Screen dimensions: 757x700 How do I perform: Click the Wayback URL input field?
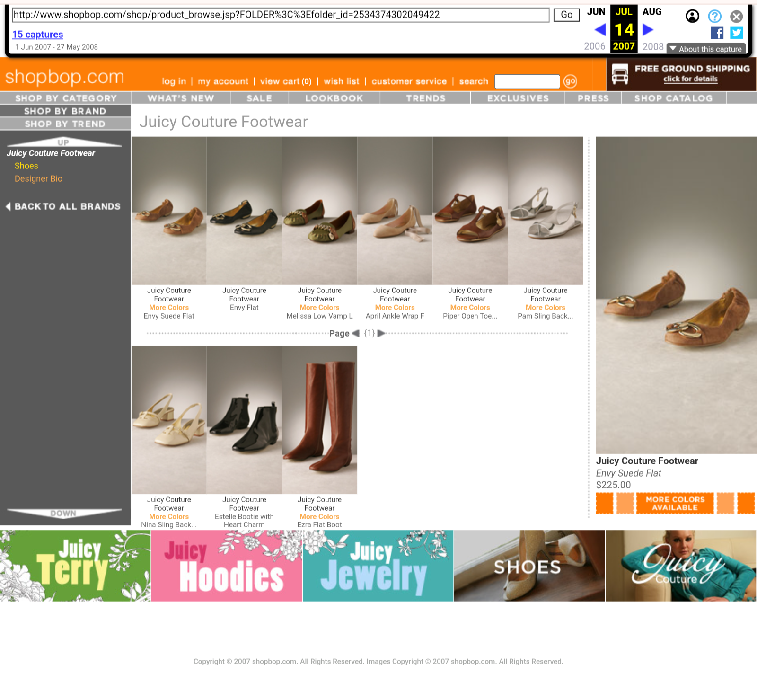tap(280, 15)
